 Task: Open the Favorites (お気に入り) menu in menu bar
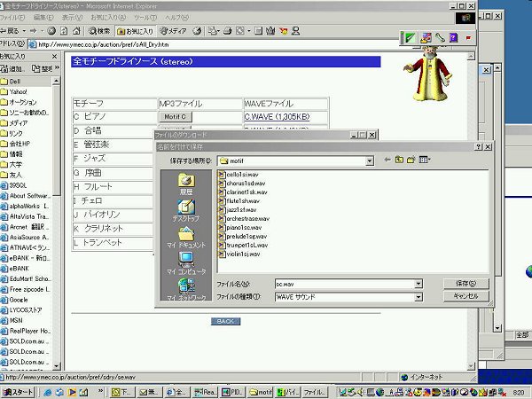coord(107,17)
